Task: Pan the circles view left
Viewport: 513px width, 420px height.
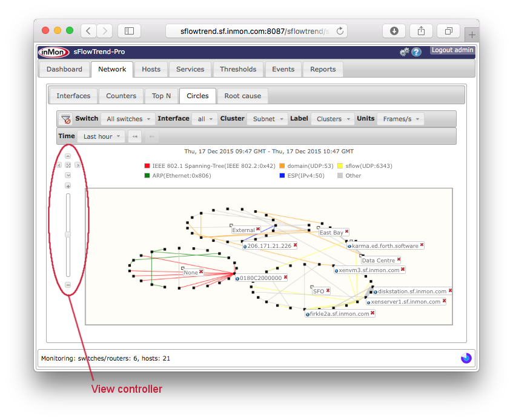Action: pyautogui.click(x=59, y=165)
